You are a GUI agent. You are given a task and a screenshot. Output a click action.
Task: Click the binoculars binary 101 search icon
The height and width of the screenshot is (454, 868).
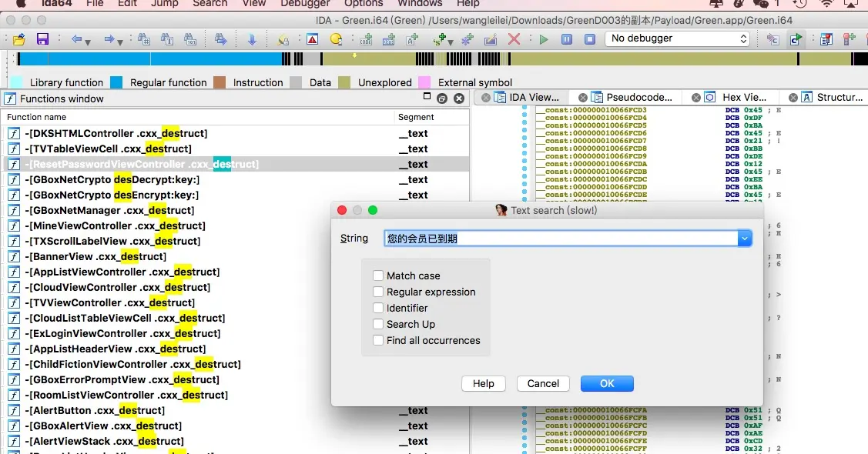190,39
